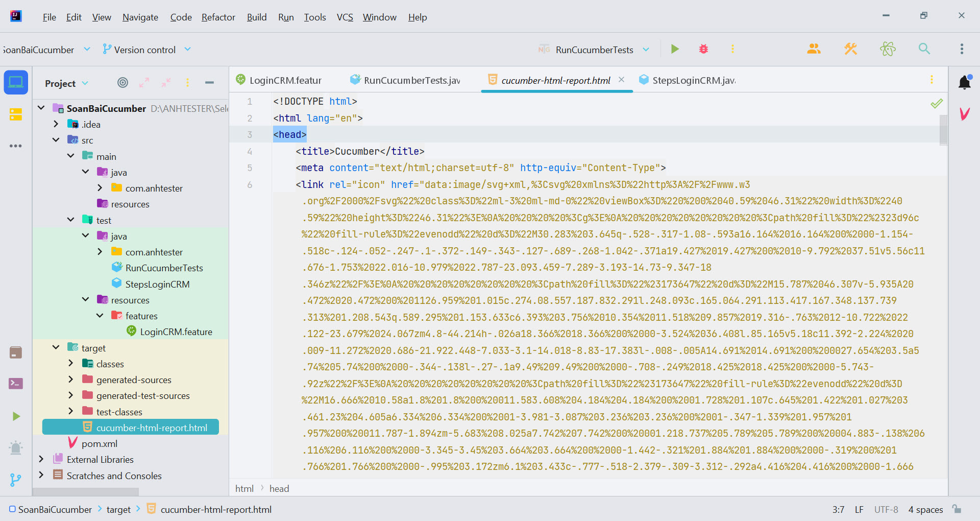This screenshot has width=980, height=521.
Task: Expand all in Project panel
Action: point(144,83)
